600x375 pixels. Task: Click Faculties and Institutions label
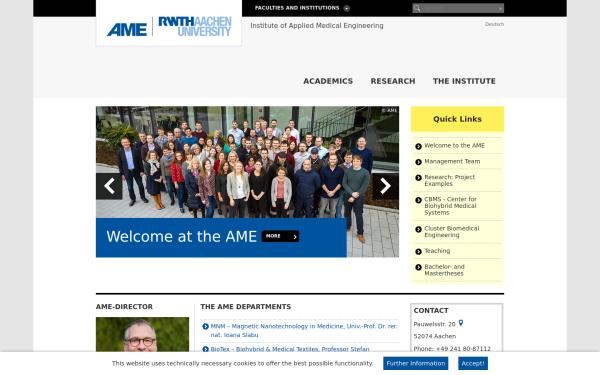(297, 8)
